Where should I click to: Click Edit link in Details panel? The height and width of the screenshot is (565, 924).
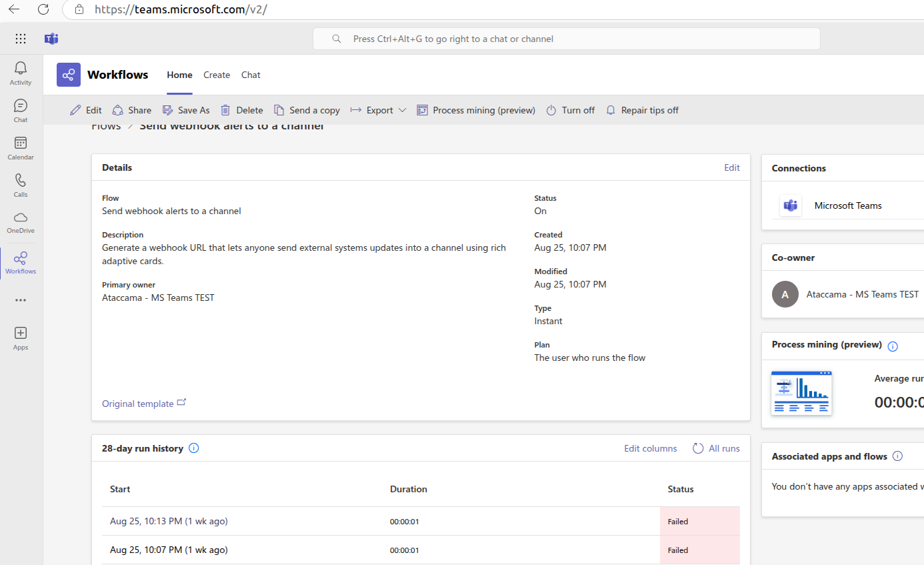point(731,167)
